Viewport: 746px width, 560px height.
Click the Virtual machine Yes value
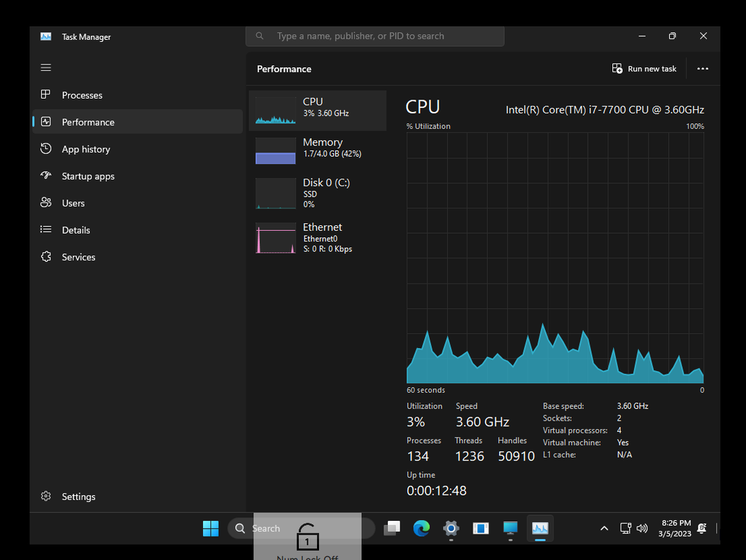click(x=623, y=442)
